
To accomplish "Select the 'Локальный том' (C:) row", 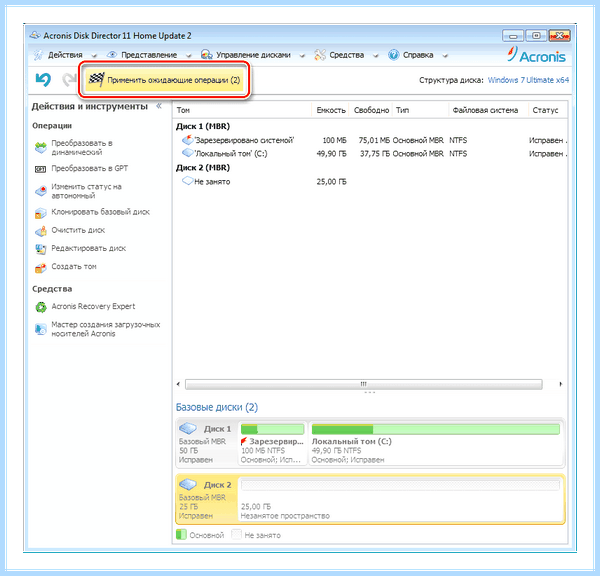I will pyautogui.click(x=370, y=154).
